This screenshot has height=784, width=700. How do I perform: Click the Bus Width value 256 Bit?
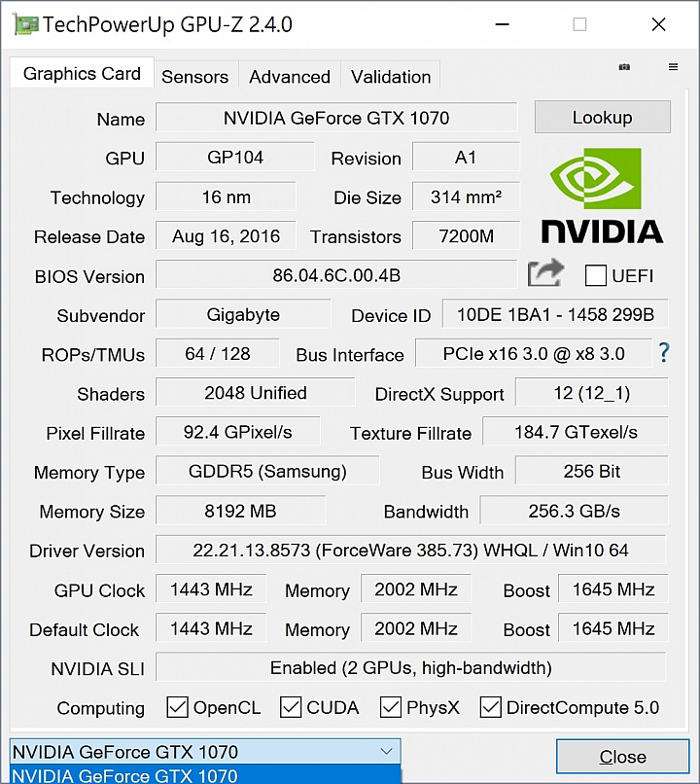click(x=591, y=471)
